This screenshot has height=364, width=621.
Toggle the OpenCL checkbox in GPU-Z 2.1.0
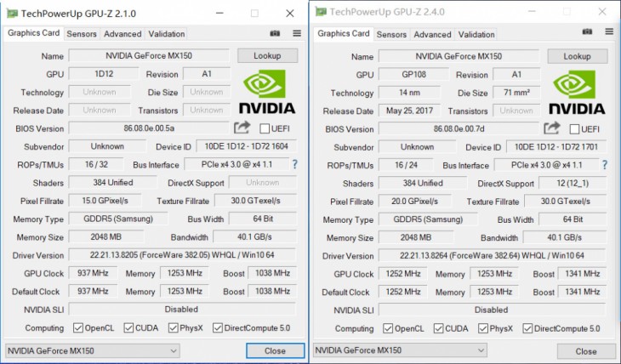78,328
